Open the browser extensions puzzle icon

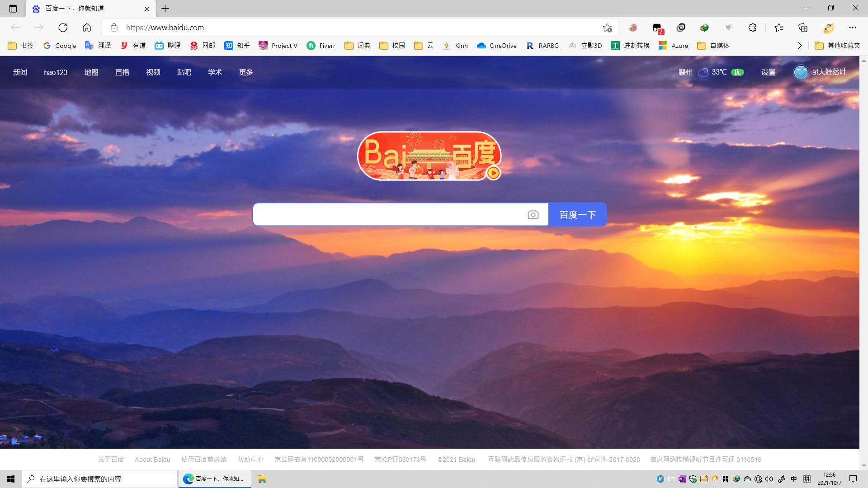[752, 28]
